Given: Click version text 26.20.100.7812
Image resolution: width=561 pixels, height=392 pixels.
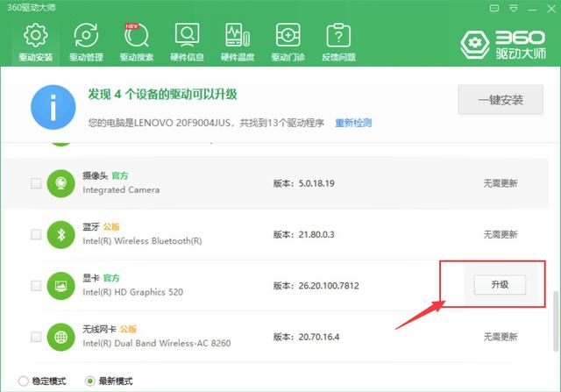Looking at the screenshot, I should point(329,286).
